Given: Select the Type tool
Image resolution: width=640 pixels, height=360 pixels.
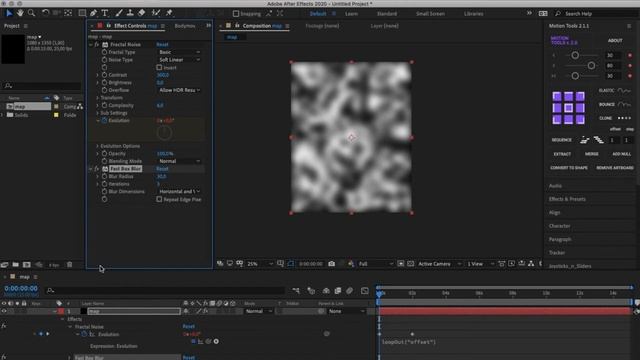Looking at the screenshot, I should [x=105, y=13].
